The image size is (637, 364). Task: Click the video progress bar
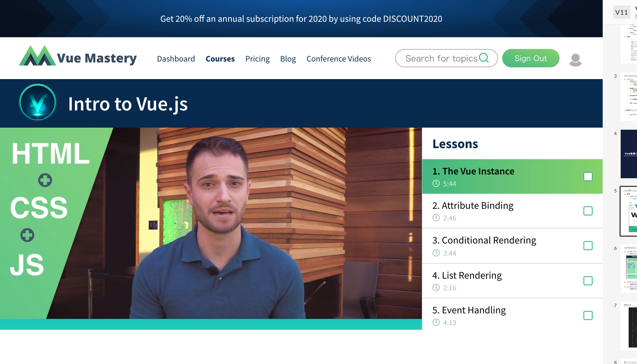click(211, 324)
